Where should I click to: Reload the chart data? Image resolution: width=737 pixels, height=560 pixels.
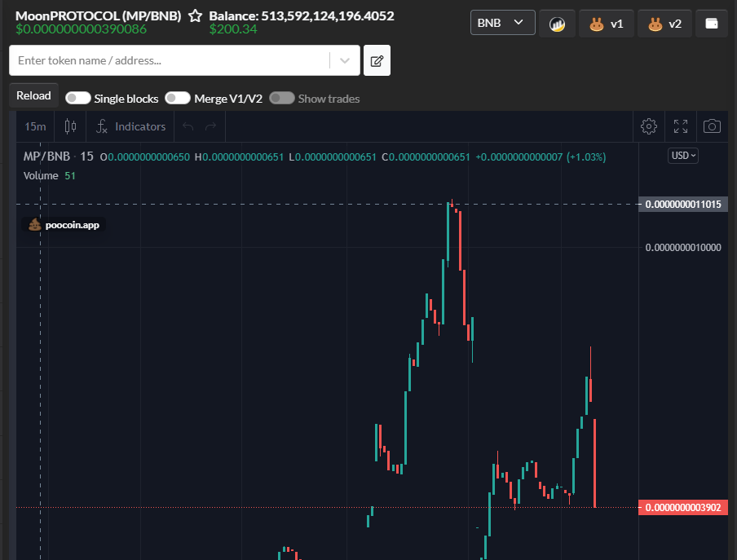click(x=33, y=95)
